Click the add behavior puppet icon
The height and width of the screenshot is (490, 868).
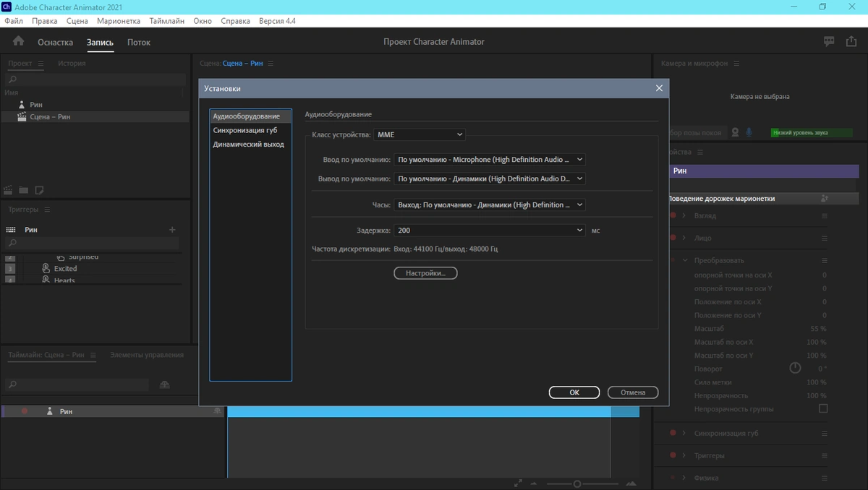click(x=824, y=199)
